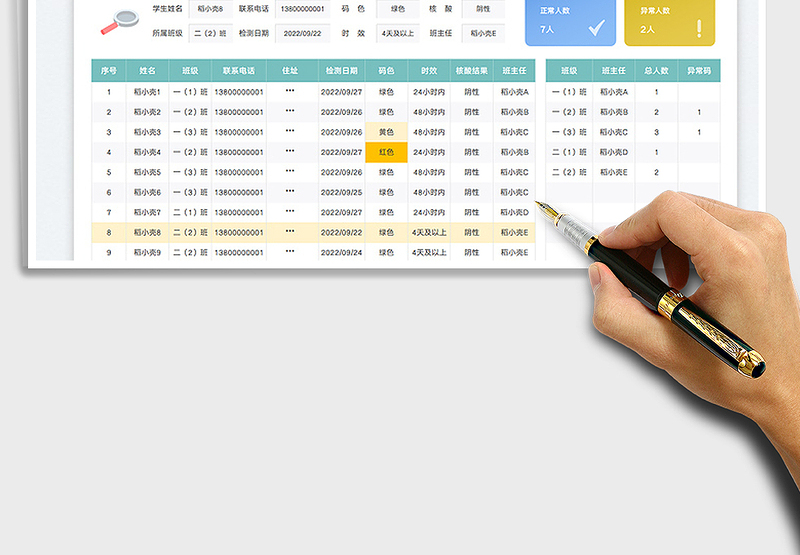Select the yellow 黄色 code cell
This screenshot has height=555, width=800.
386,132
